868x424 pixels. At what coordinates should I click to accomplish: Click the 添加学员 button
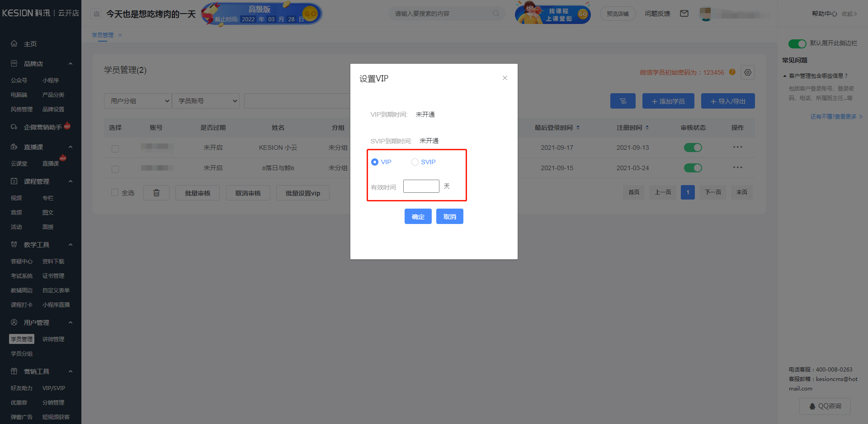pos(668,101)
